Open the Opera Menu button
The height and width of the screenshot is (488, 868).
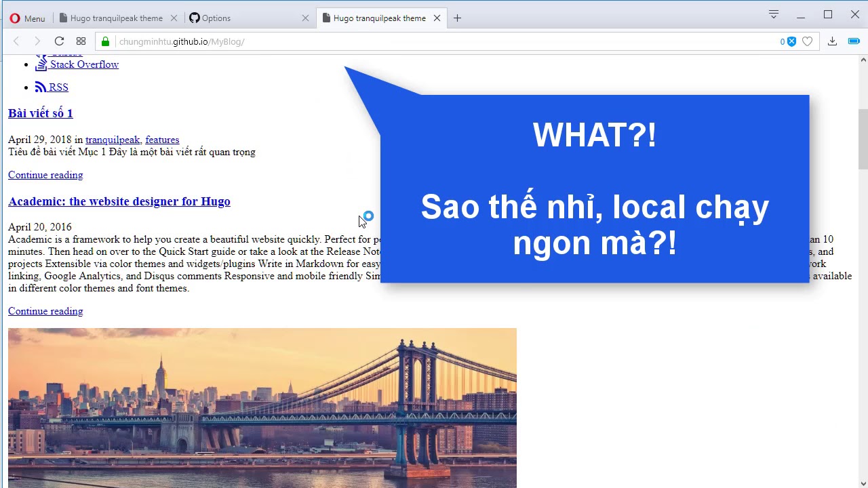(27, 18)
